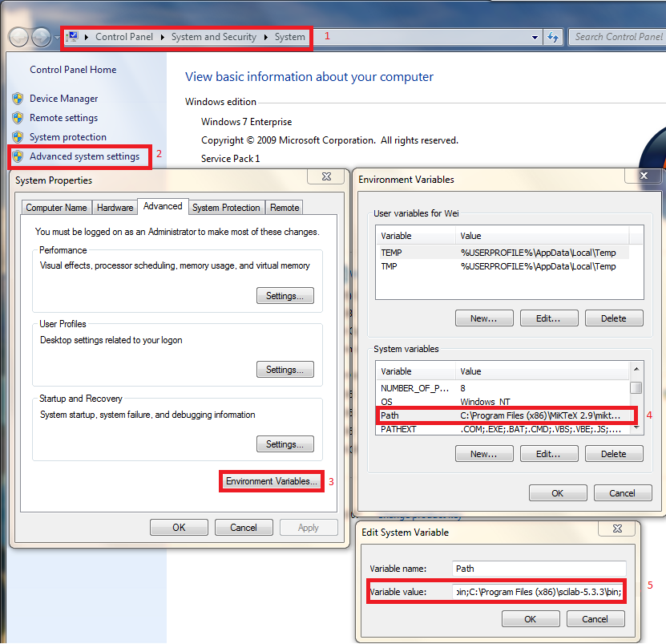Click the Value column header in System variables
The height and width of the screenshot is (644, 666).
[543, 371]
